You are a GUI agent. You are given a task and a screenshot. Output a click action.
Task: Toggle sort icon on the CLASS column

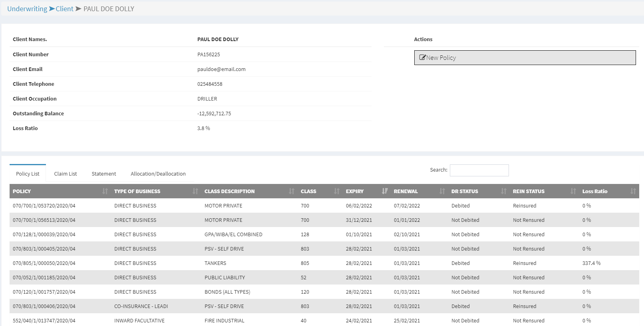pos(337,191)
